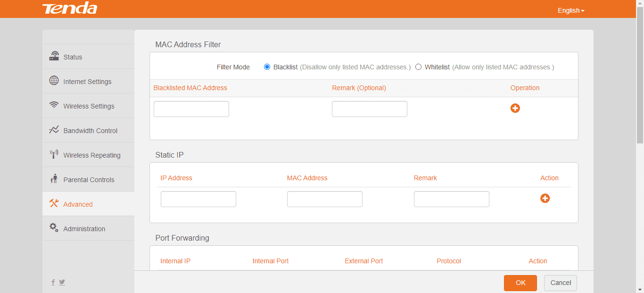Screen dimensions: 644x293
Task: Focus the Blacklisted MAC Address field
Action: coord(191,109)
